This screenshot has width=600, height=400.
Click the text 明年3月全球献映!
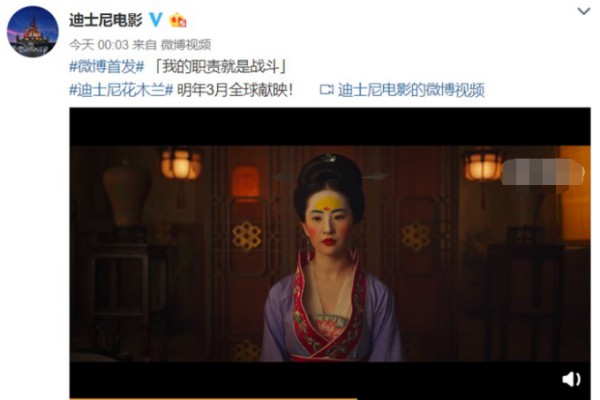[x=235, y=90]
